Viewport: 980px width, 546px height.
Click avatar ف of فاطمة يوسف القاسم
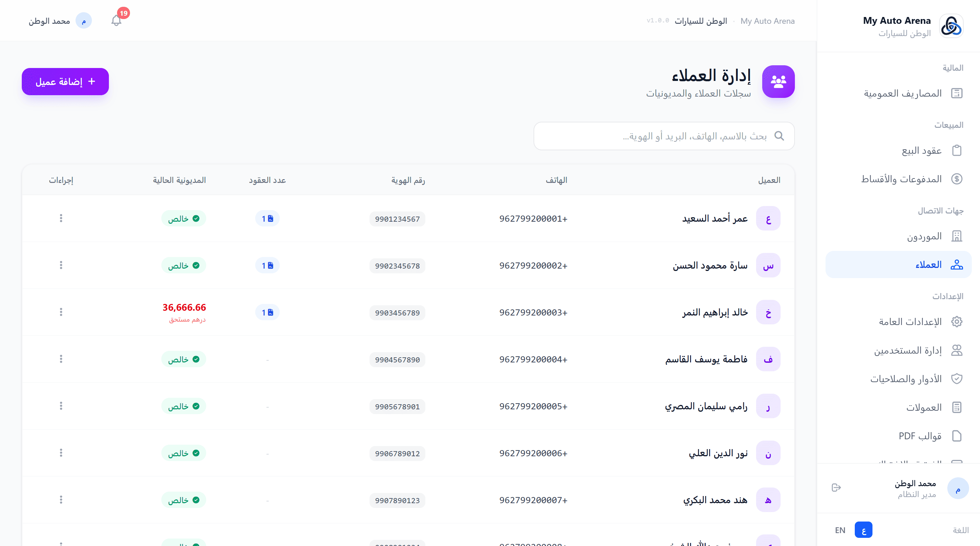coord(768,359)
